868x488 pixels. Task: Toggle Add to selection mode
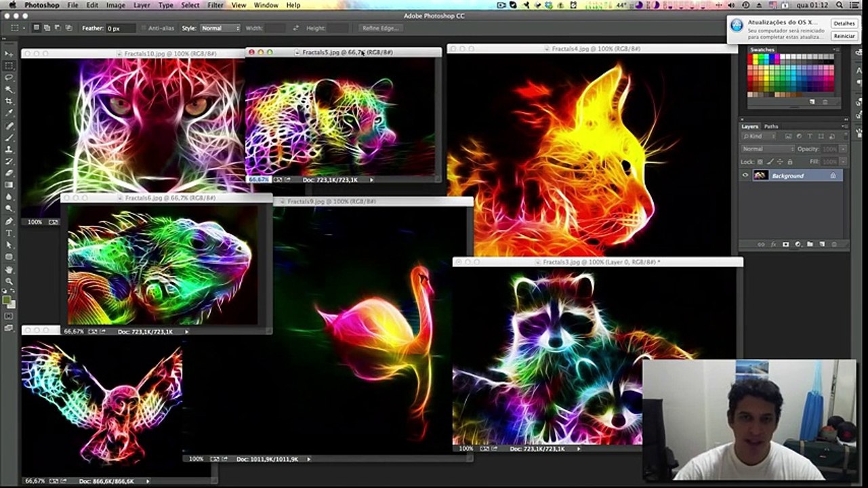point(47,28)
